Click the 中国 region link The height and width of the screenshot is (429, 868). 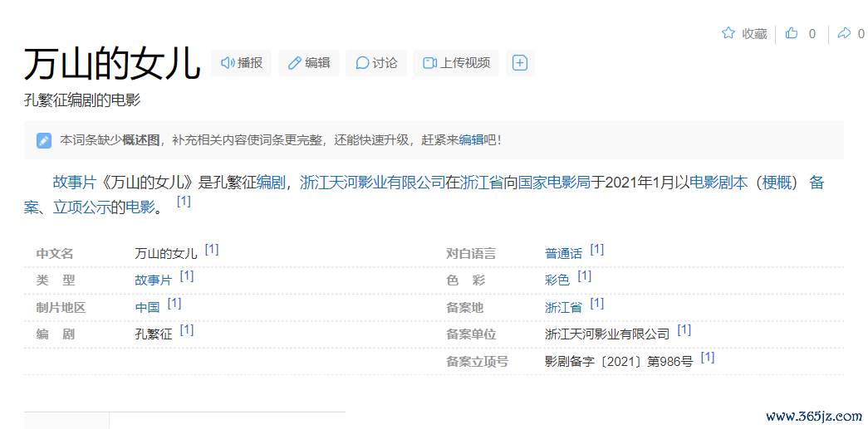pyautogui.click(x=147, y=307)
